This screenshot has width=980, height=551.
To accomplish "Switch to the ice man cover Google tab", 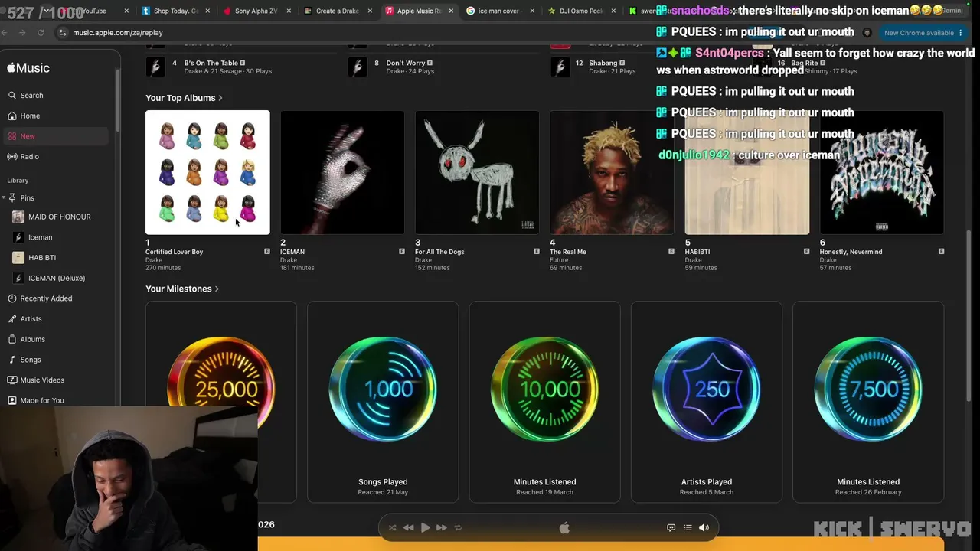I will (498, 11).
